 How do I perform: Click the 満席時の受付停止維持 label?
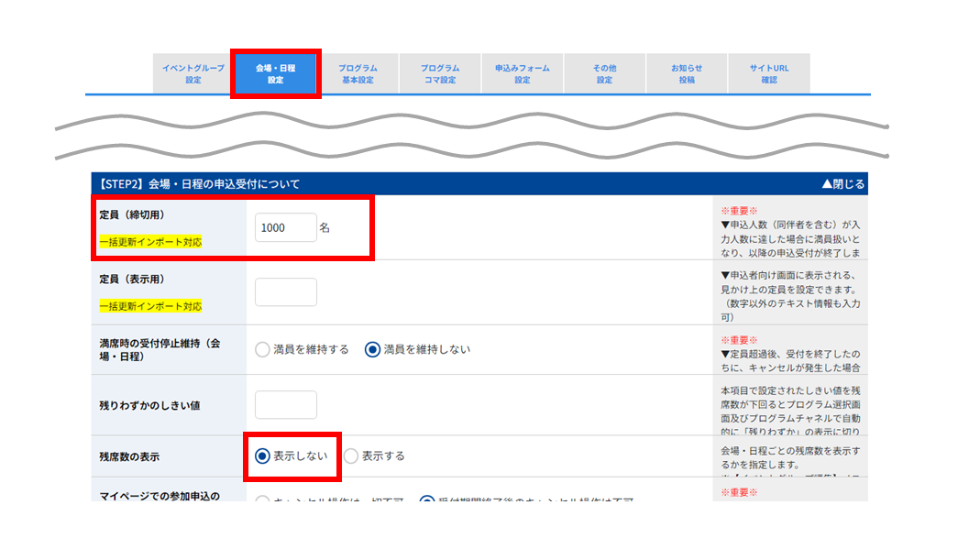(x=160, y=350)
